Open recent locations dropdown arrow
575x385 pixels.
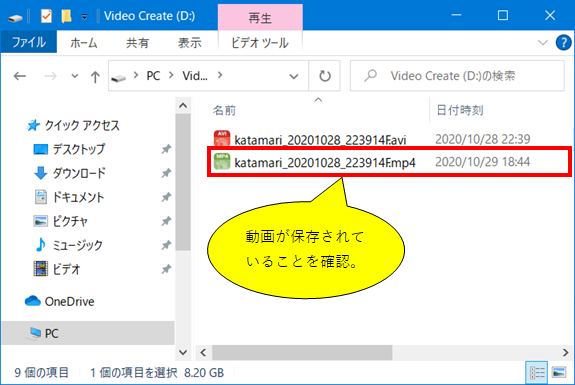pyautogui.click(x=74, y=76)
